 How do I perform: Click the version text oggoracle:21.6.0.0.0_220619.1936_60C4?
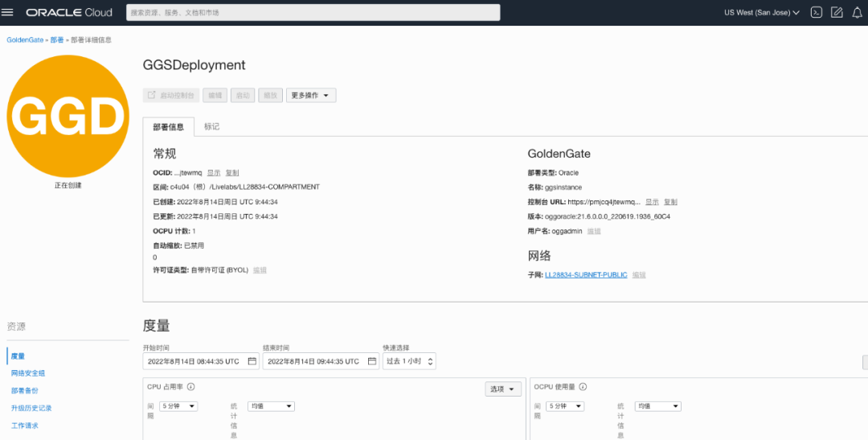(x=608, y=216)
